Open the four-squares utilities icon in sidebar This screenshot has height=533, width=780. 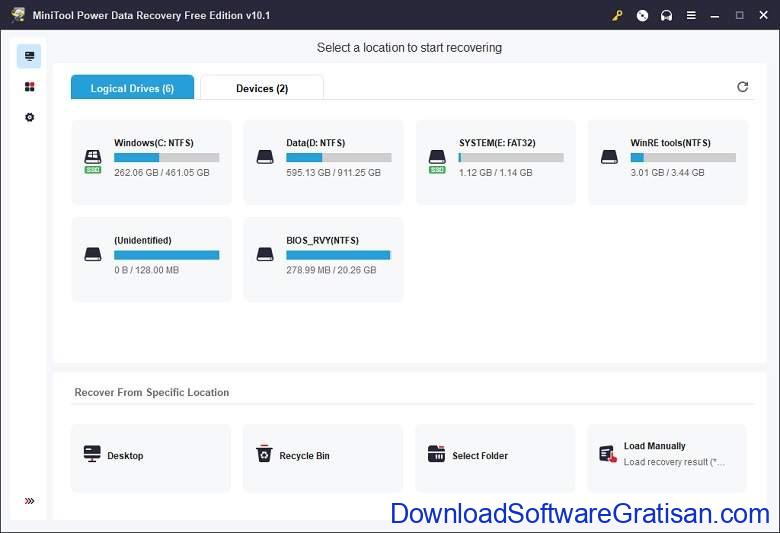(29, 87)
